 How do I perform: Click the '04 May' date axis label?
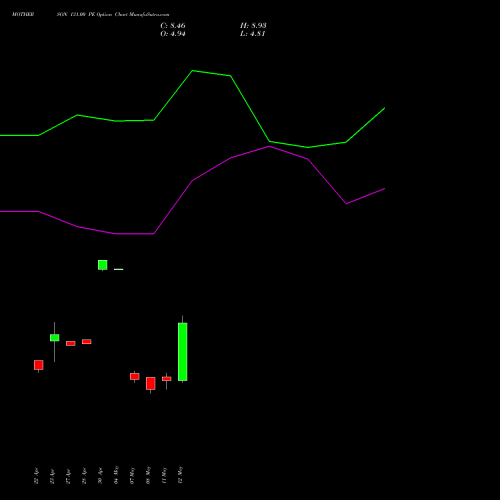click(x=116, y=475)
